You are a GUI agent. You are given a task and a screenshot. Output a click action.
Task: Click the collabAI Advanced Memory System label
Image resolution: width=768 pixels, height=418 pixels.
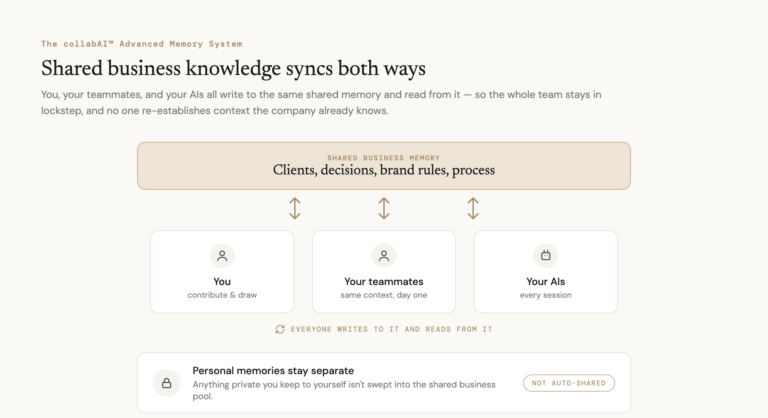pyautogui.click(x=142, y=44)
